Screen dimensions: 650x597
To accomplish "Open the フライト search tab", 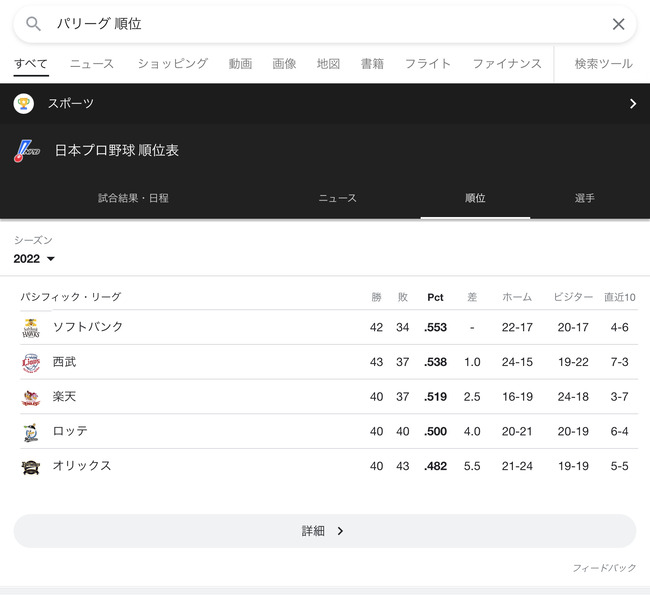I will (427, 64).
